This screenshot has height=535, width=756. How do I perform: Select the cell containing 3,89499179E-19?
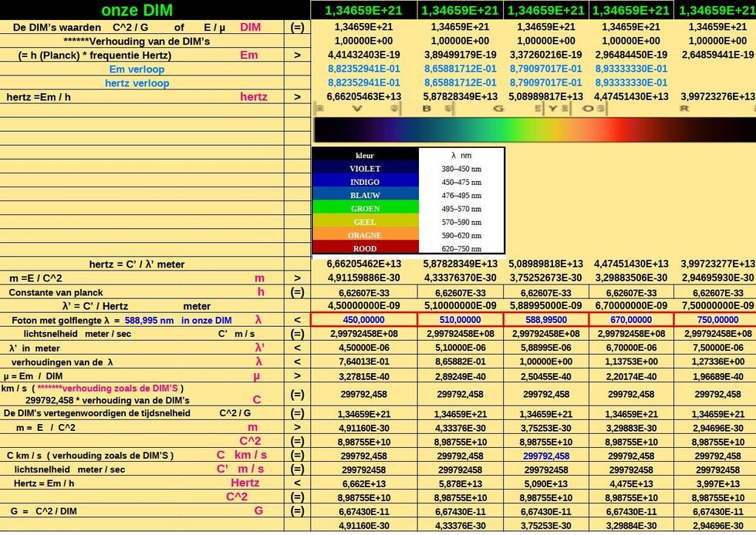[x=460, y=55]
